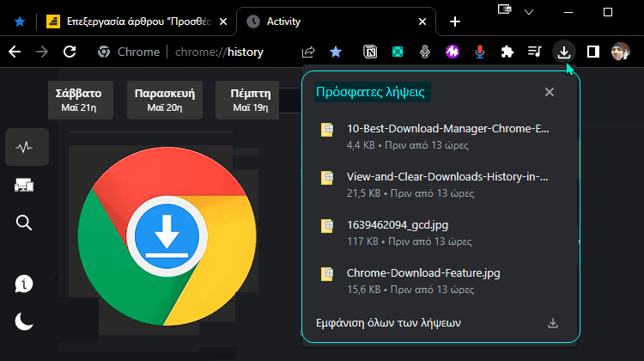The width and height of the screenshot is (644, 361).
Task: Open the user profile avatar menu
Action: (621, 52)
